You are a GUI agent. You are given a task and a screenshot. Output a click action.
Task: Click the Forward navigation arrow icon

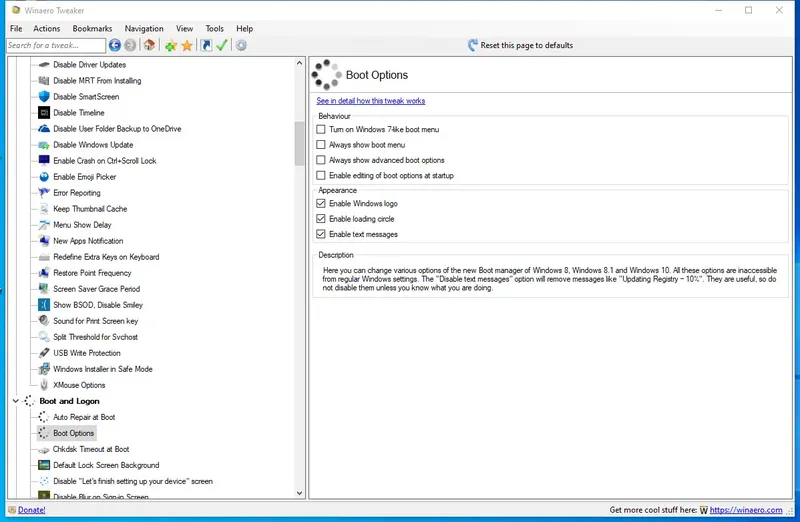(x=130, y=45)
